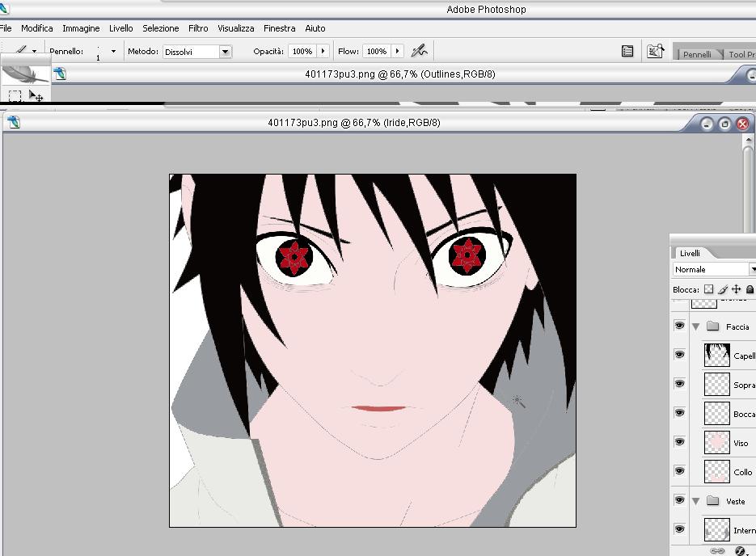Image resolution: width=756 pixels, height=556 pixels.
Task: Open the Opacità slider arrow button
Action: (x=323, y=51)
